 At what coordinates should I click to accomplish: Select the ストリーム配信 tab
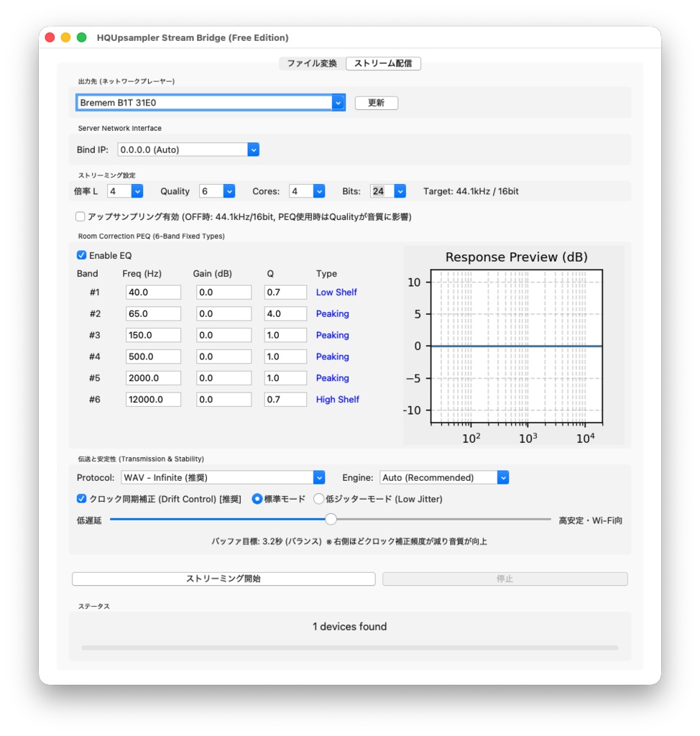[x=384, y=63]
